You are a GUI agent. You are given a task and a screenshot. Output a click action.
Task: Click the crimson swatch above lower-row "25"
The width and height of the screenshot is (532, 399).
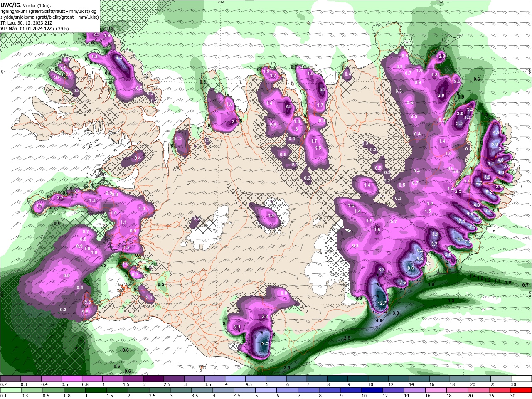point(500,390)
